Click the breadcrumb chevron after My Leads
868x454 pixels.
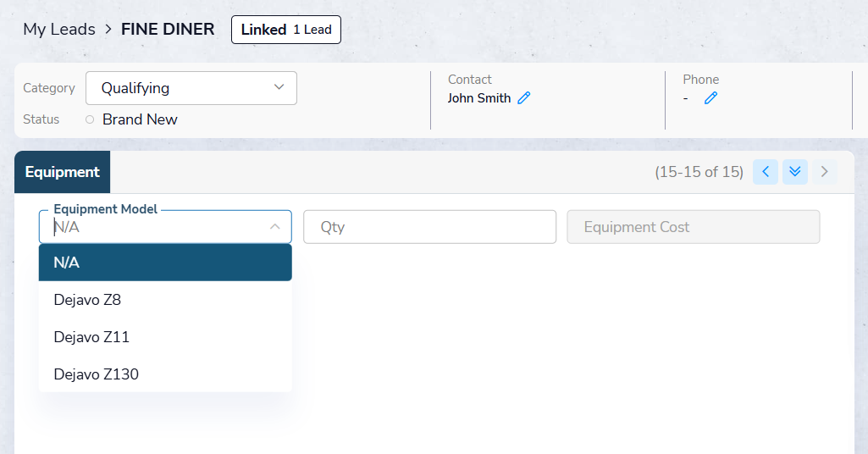coord(108,30)
